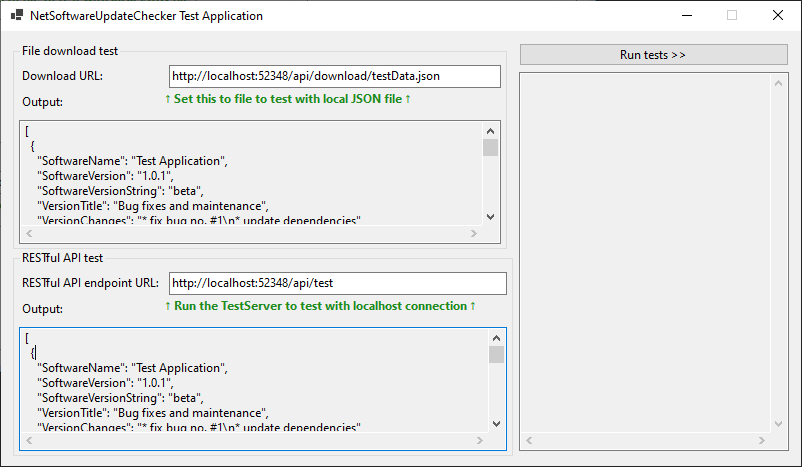Screen dimensions: 802x467
Task: Focus the RESTful API endpoint URL field
Action: [338, 283]
